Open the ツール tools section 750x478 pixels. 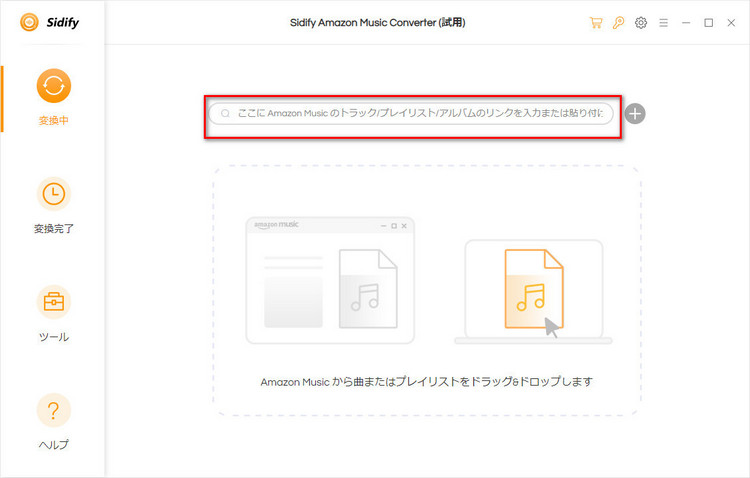(x=54, y=313)
